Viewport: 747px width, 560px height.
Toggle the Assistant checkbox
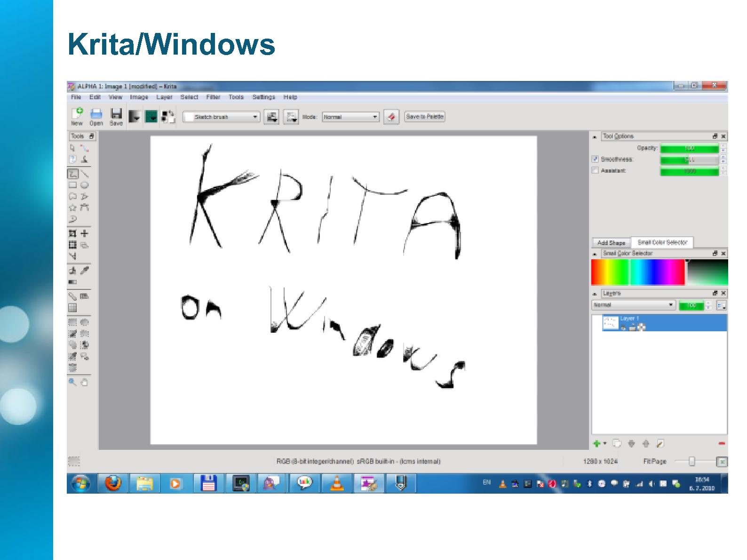(595, 170)
